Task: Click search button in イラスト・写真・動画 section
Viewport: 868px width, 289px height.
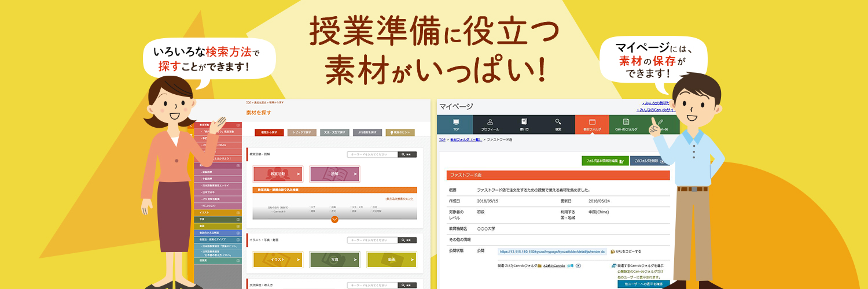Action: [407, 240]
